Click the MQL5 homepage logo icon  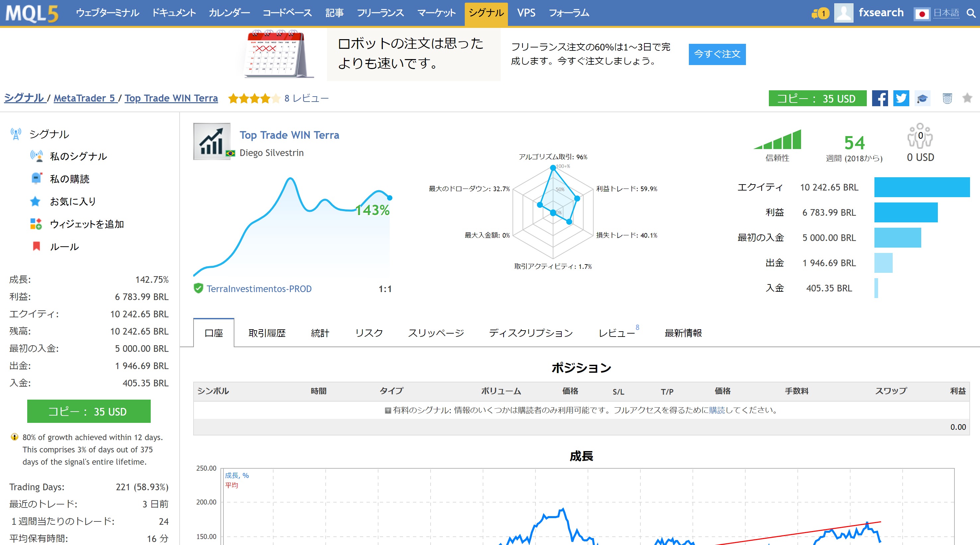click(x=32, y=12)
